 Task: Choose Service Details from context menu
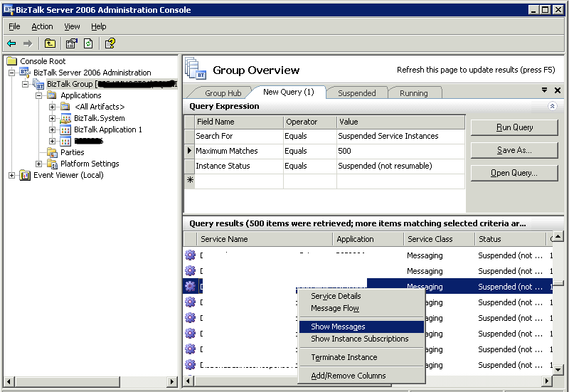[x=361, y=296]
